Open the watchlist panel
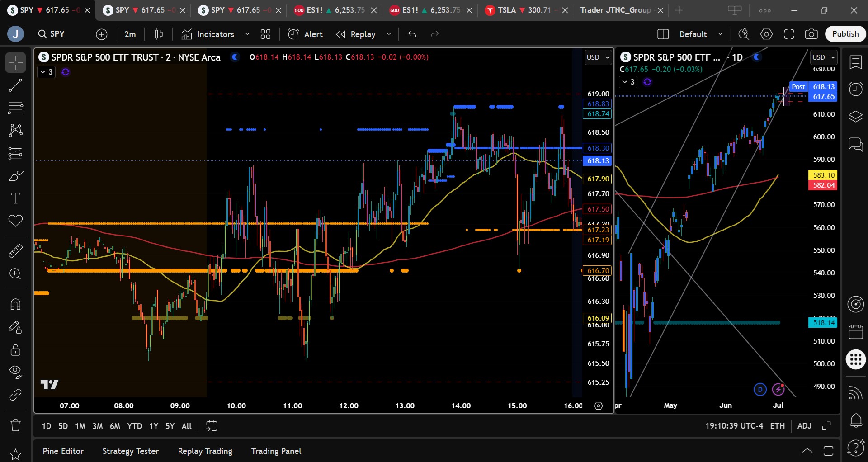The width and height of the screenshot is (868, 462). pos(856,62)
